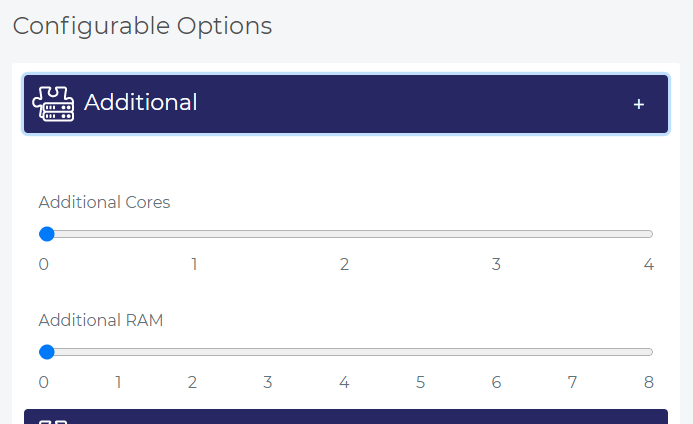Click tick label 5 under Additional RAM

pos(420,382)
